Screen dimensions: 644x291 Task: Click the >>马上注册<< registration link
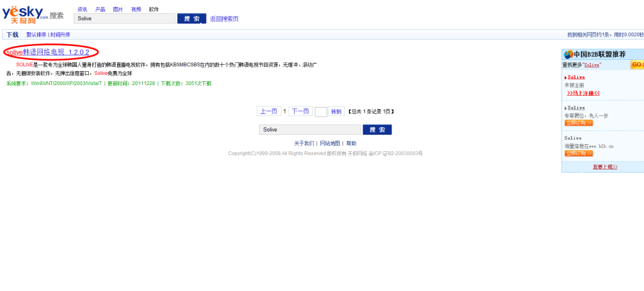[583, 93]
